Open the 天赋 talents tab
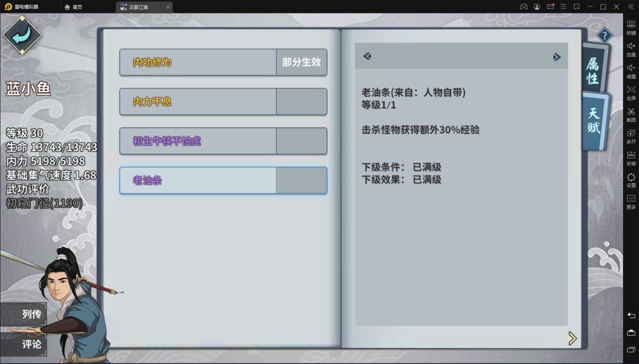Viewport: 639px width, 364px height. pos(594,121)
